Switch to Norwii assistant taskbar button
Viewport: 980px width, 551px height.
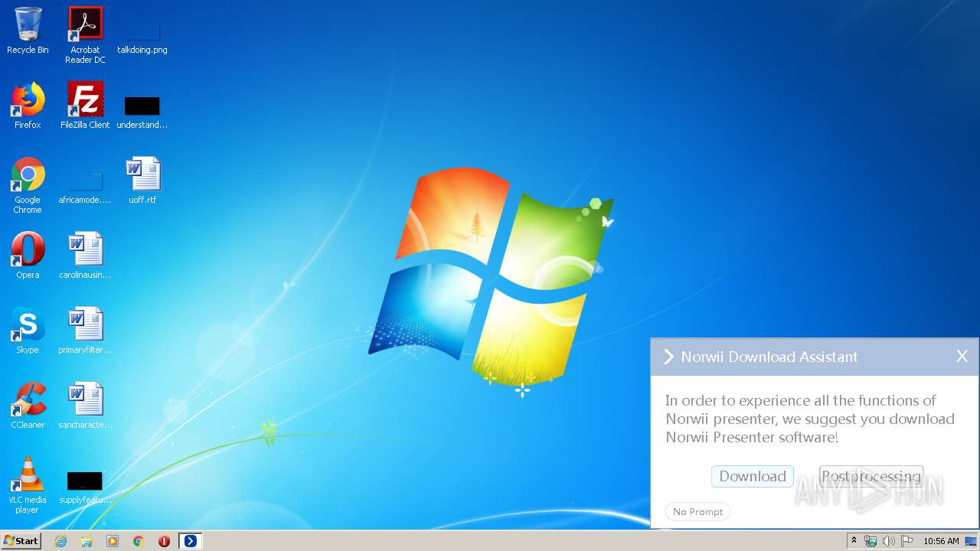click(190, 541)
